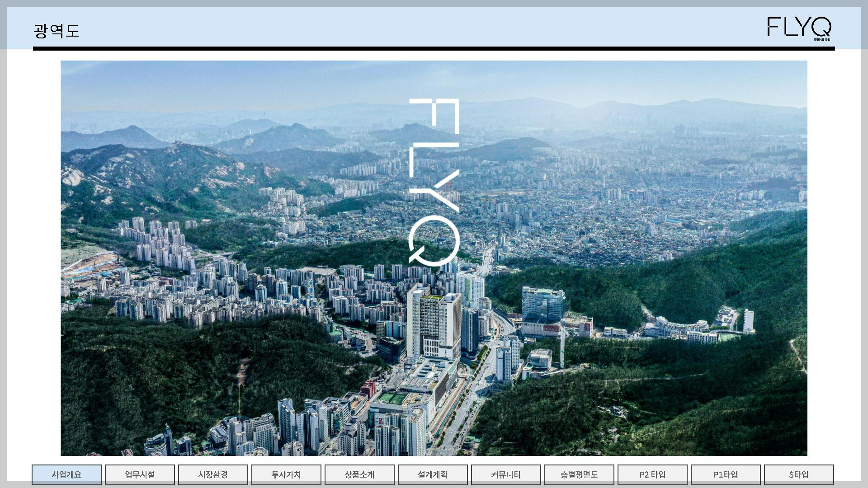Image resolution: width=868 pixels, height=488 pixels.
Task: Show the 커뮤니티 section
Action: pos(506,474)
